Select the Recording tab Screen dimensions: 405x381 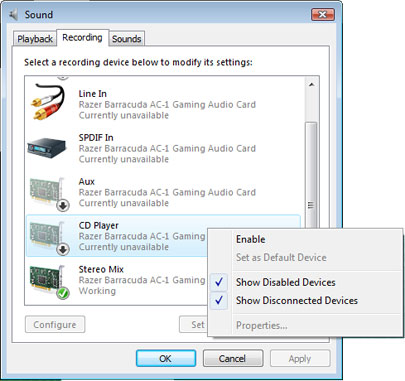point(82,38)
